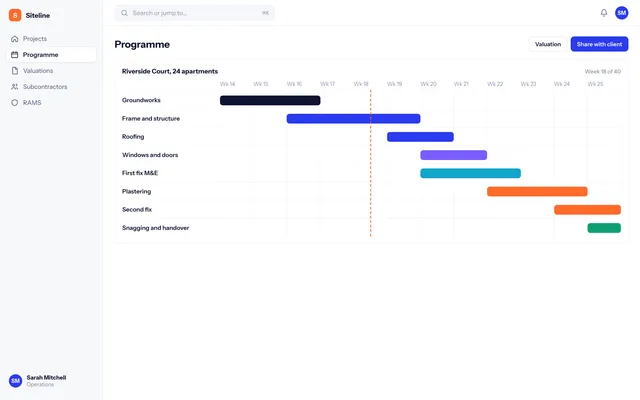Click the Groundworks row label

[141, 100]
